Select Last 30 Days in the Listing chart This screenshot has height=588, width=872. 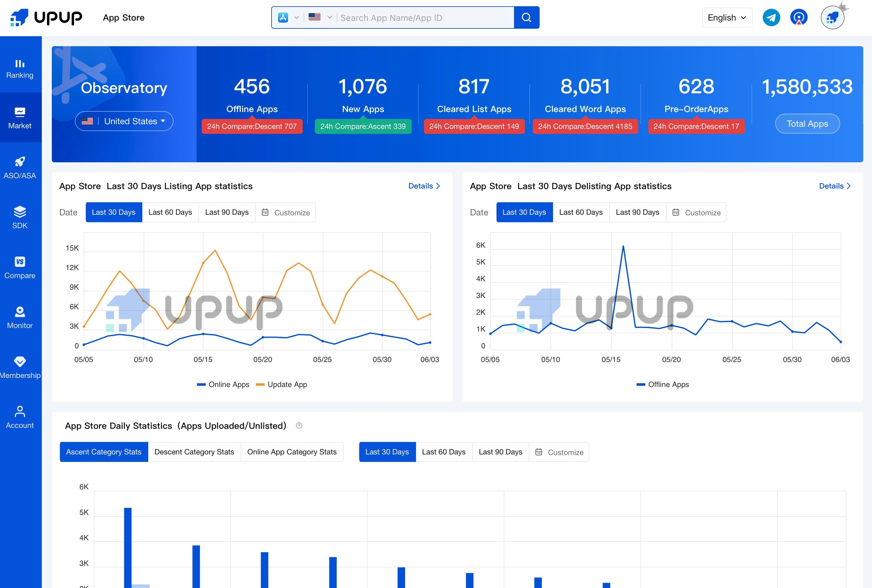(x=114, y=212)
